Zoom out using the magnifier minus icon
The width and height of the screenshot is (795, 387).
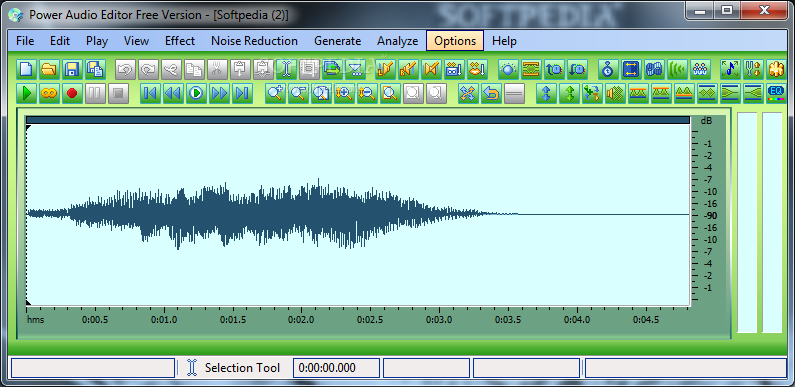(298, 93)
